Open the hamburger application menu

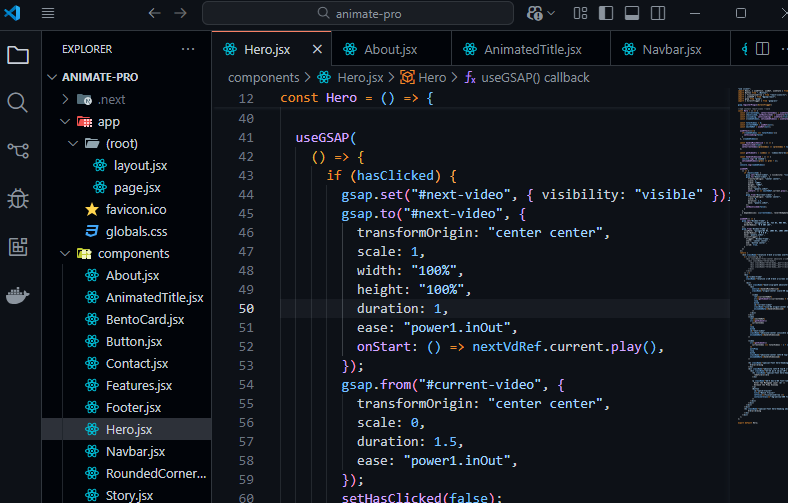click(x=48, y=13)
